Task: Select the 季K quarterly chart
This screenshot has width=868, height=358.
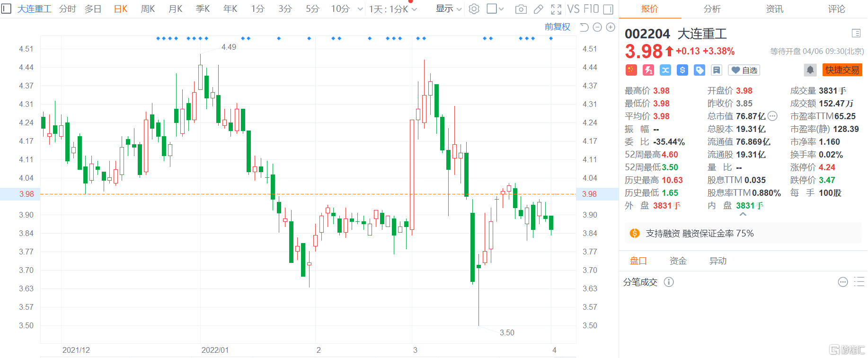Action: click(203, 9)
